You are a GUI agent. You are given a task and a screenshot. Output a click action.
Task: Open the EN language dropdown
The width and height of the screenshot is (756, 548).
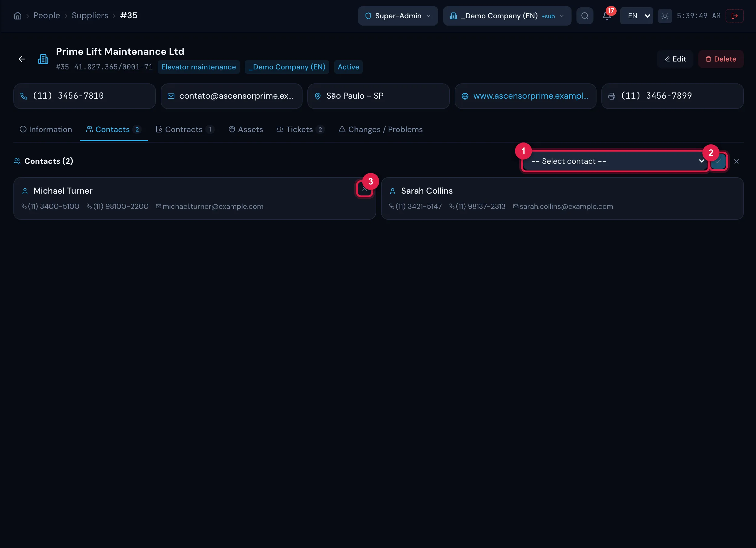coord(636,16)
